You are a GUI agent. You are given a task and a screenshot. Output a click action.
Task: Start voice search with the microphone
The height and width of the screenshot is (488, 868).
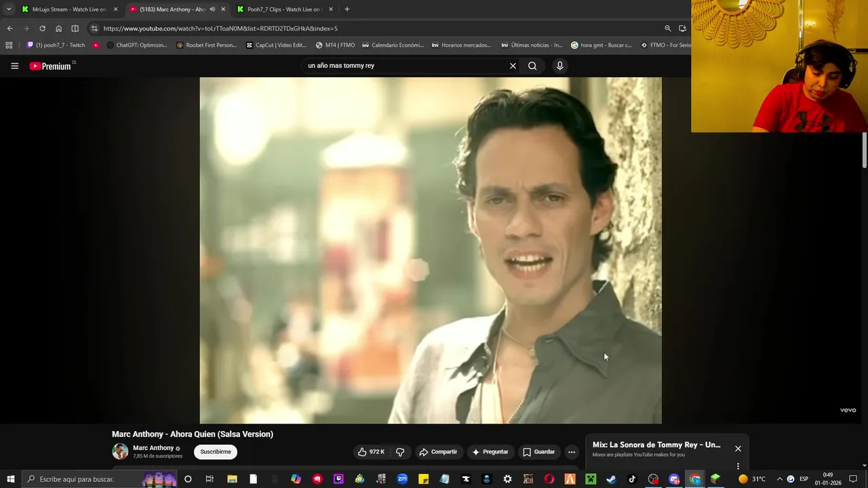pyautogui.click(x=559, y=66)
